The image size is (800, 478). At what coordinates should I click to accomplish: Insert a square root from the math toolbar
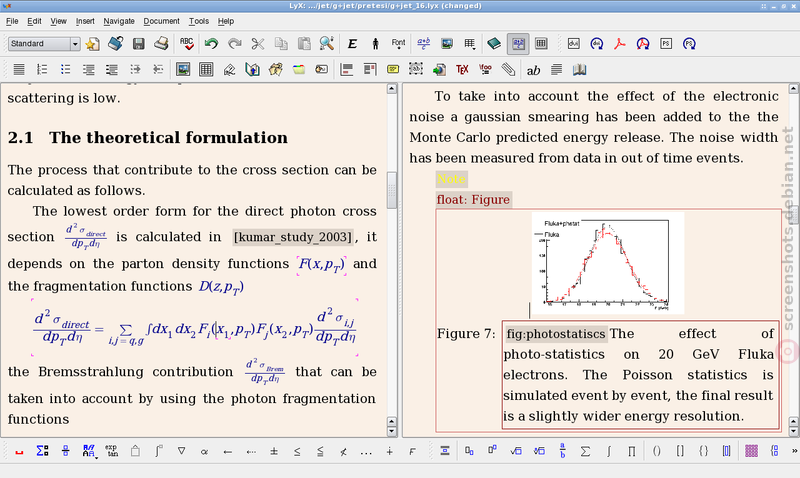click(516, 451)
